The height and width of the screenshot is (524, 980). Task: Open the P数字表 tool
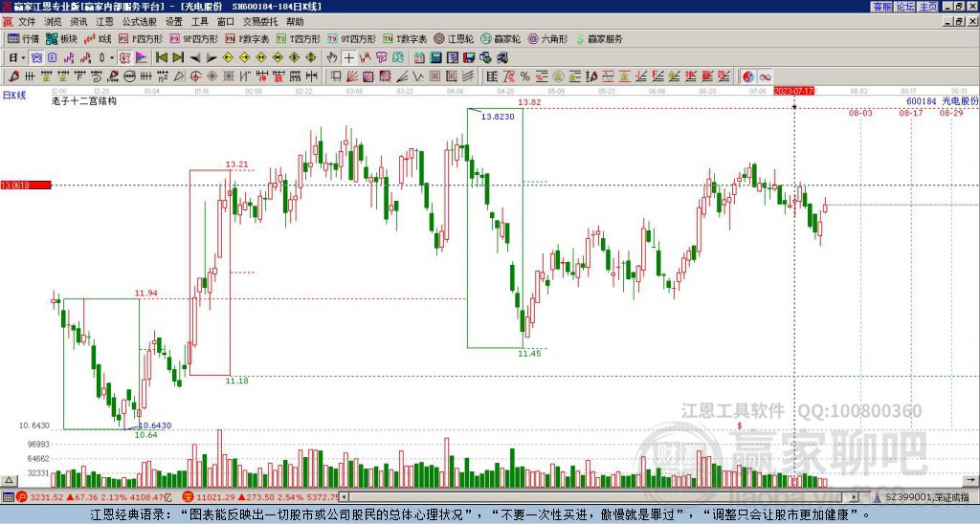click(x=248, y=38)
